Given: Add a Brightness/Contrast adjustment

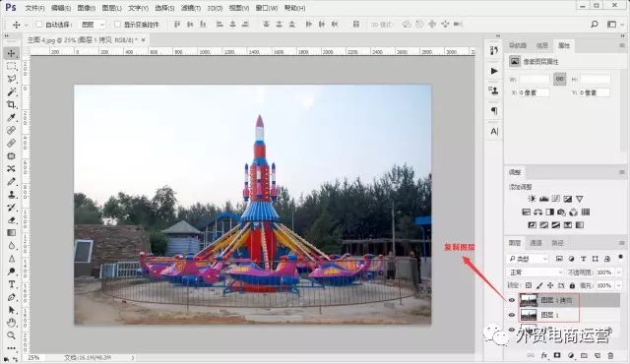Looking at the screenshot, I should pyautogui.click(x=532, y=199).
